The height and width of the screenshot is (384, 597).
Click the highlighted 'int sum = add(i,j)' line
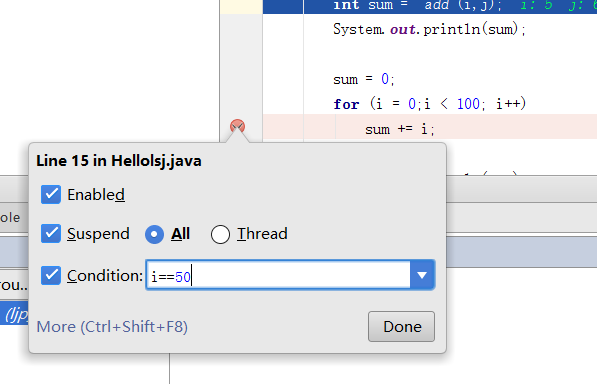pyautogui.click(x=429, y=6)
